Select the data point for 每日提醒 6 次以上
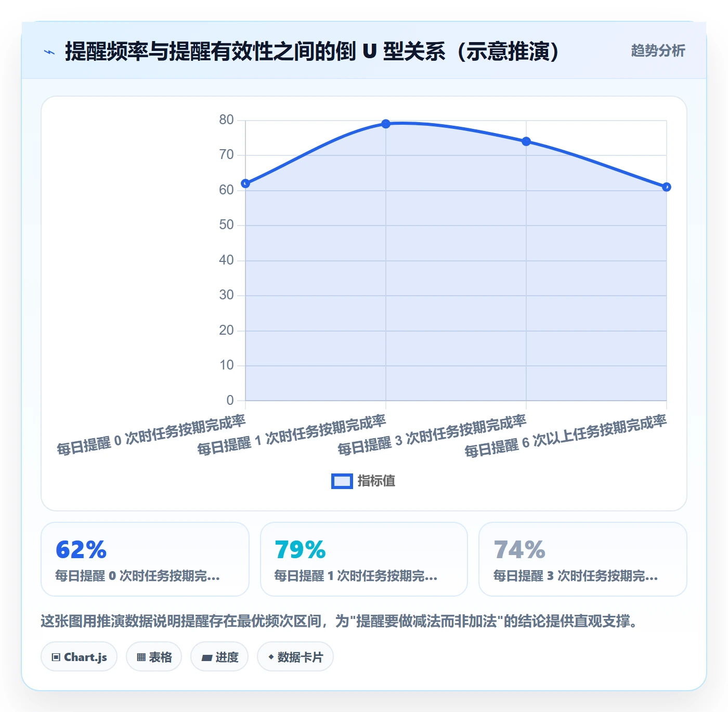The height and width of the screenshot is (712, 728). [667, 187]
